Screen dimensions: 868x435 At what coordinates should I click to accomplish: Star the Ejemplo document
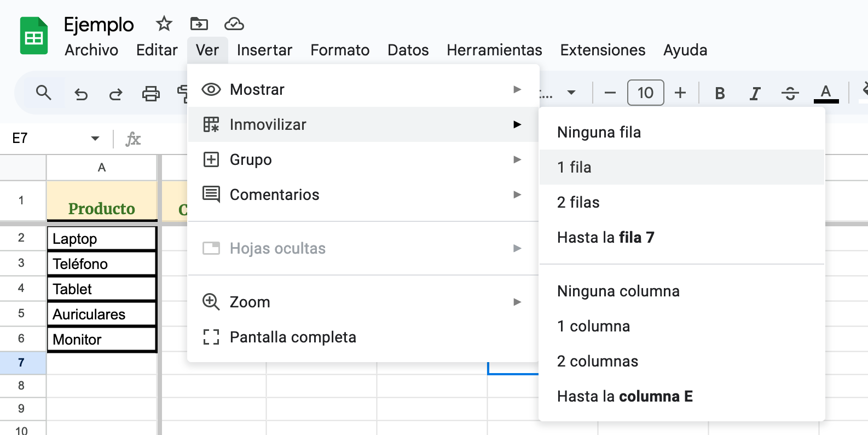pos(164,24)
